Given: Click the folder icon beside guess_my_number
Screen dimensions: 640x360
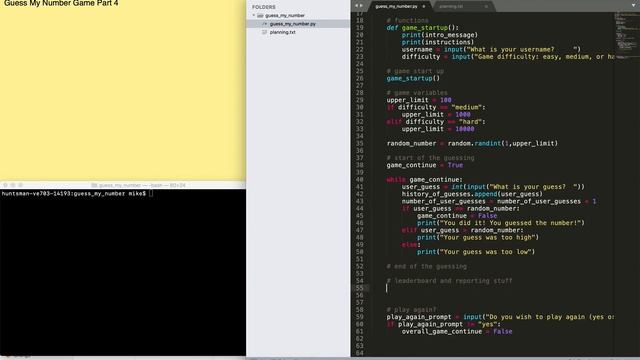Looking at the screenshot, I should pyautogui.click(x=260, y=16).
